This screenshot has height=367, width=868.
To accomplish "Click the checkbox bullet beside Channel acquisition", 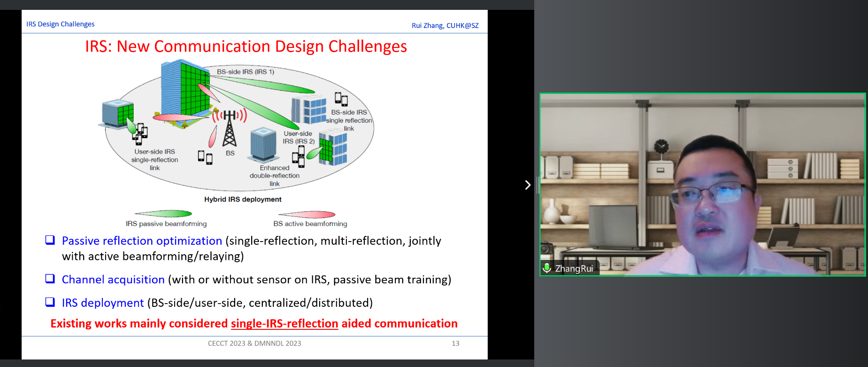I will click(x=50, y=279).
